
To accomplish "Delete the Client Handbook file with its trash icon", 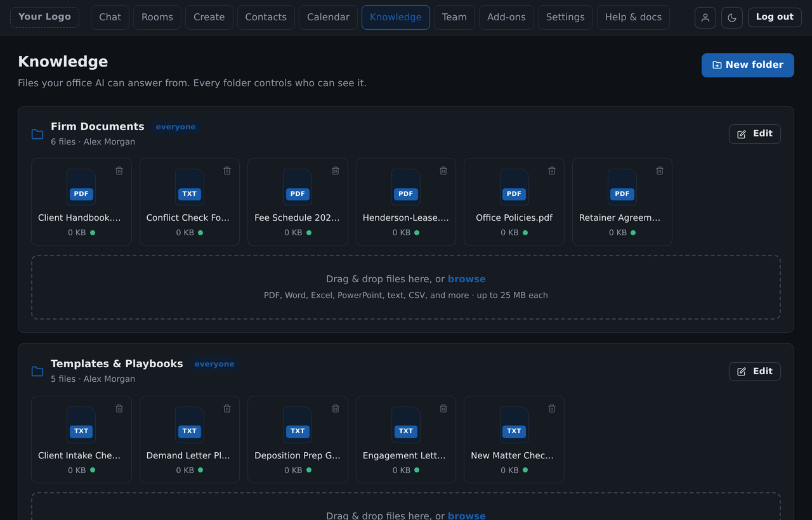I will tap(119, 171).
